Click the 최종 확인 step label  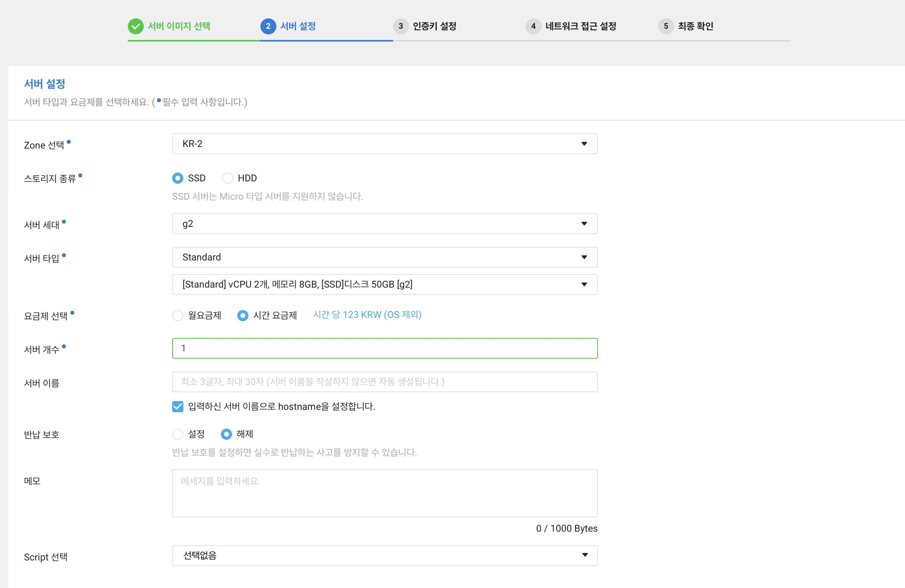click(x=696, y=26)
